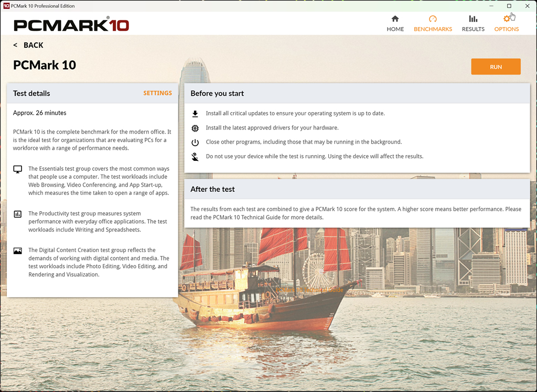Open the HOME tab label
The image size is (537, 392).
[x=395, y=29]
